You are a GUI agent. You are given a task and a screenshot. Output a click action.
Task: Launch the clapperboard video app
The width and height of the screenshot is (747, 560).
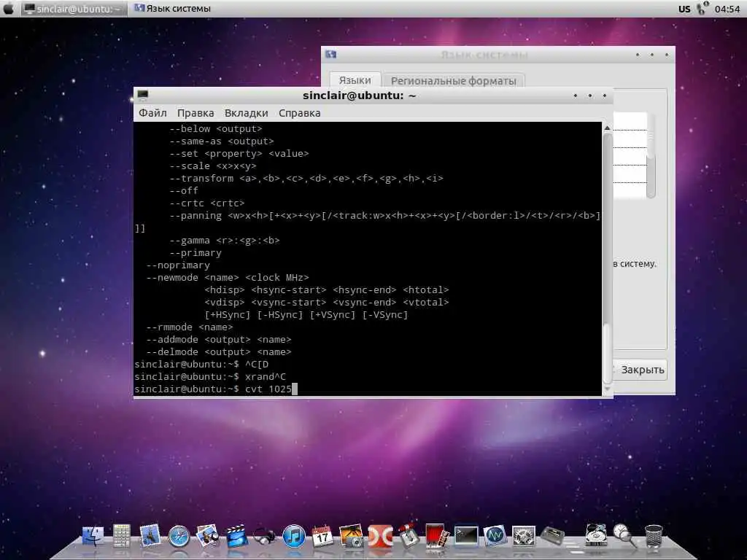(x=236, y=537)
